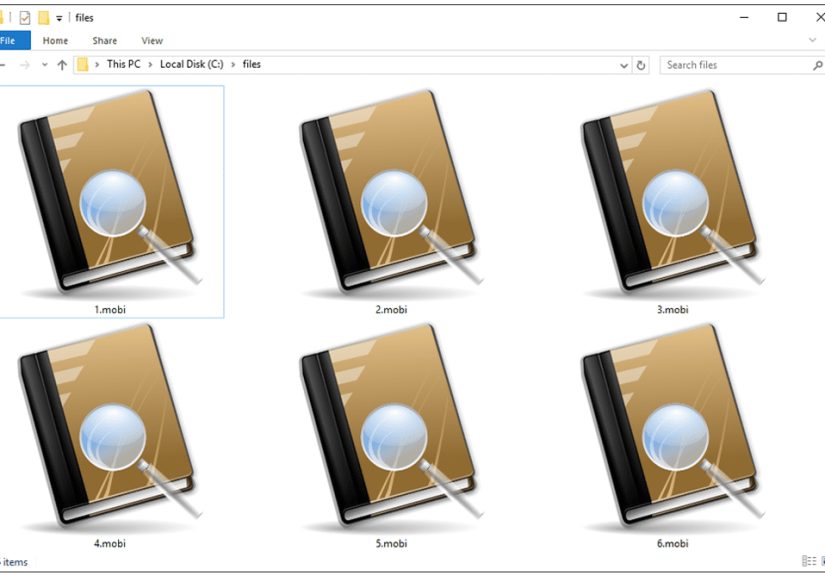This screenshot has width=825, height=575.
Task: Click the files breadcrumb segment
Action: click(251, 64)
